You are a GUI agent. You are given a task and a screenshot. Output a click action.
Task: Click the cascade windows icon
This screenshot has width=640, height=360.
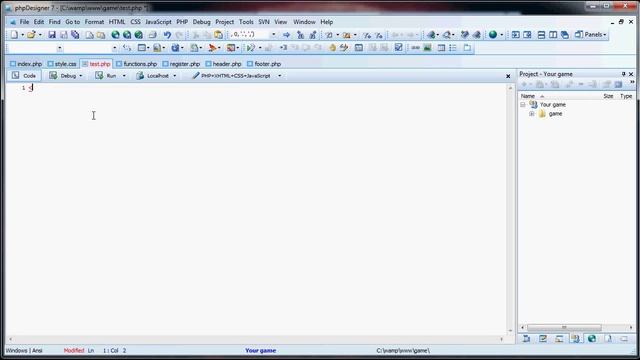point(565,35)
